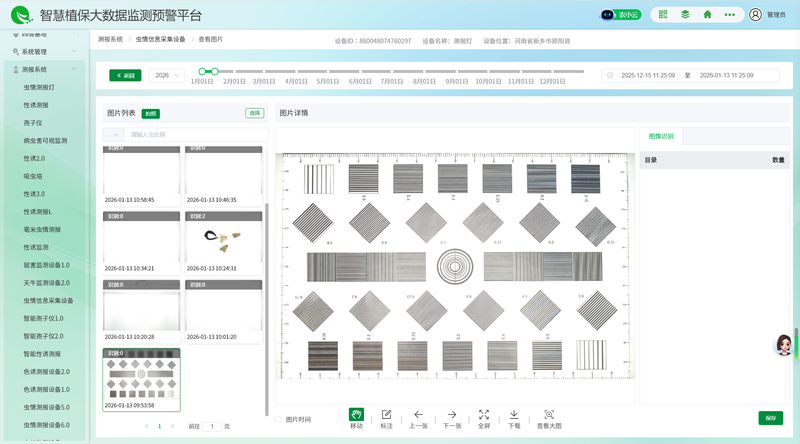Screen dimensions: 800x444
Task: Download the image with 下载 icon
Action: 514,418
